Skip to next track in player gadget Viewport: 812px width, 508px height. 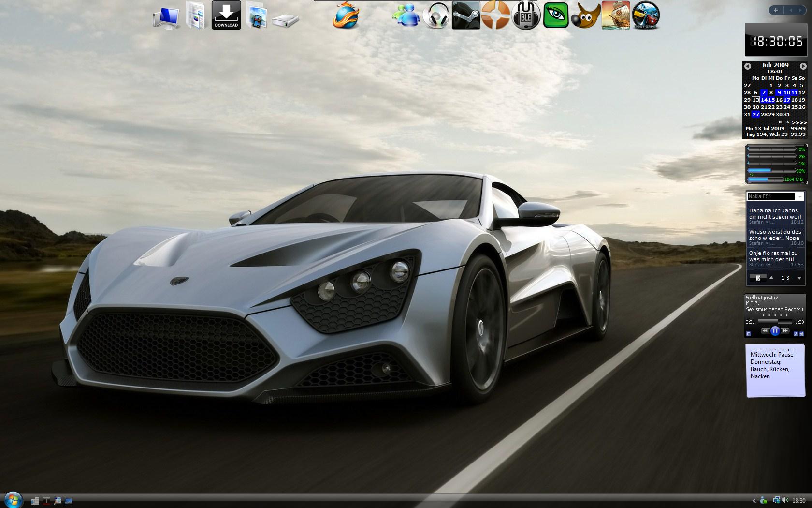pyautogui.click(x=785, y=331)
